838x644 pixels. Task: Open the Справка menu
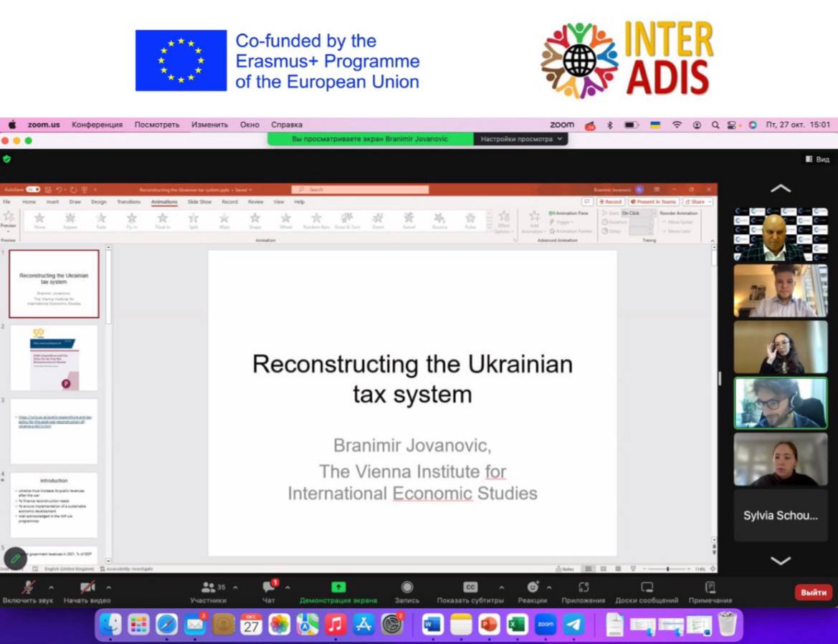coord(287,125)
